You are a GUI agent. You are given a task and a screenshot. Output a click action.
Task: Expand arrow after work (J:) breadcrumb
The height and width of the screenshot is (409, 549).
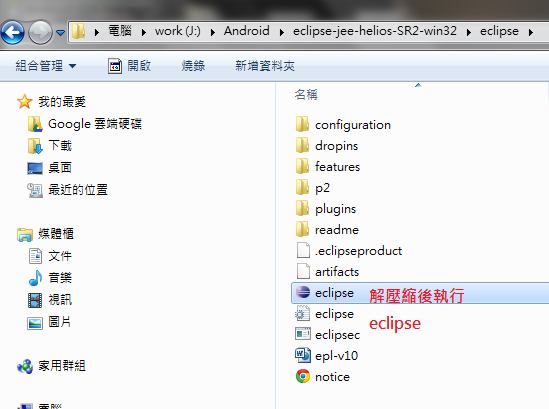click(213, 32)
